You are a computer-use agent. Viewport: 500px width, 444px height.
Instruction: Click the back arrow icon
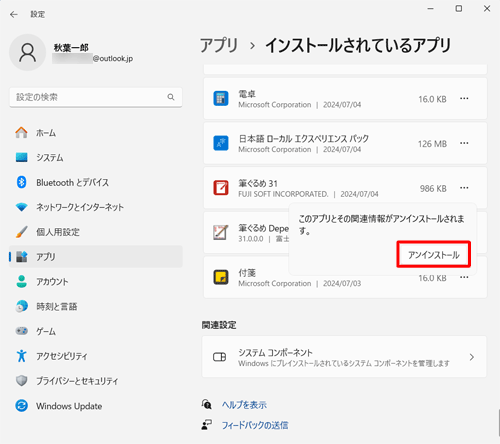(x=14, y=14)
